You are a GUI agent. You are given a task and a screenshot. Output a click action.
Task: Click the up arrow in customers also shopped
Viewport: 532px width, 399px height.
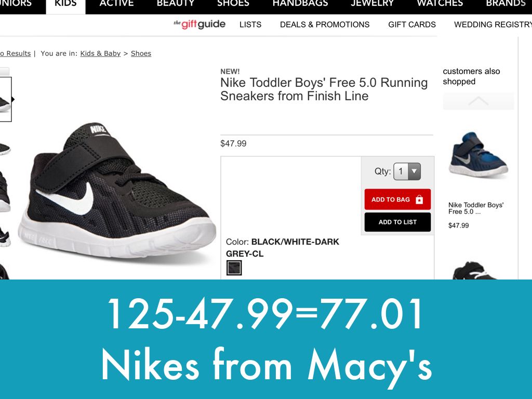click(x=478, y=101)
